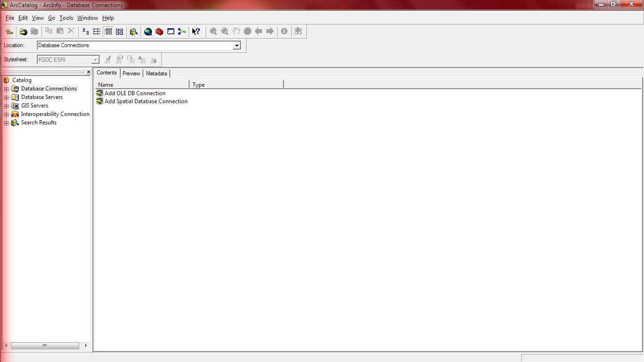Select Add Spatial Database Connection
This screenshot has height=362, width=644.
click(146, 101)
